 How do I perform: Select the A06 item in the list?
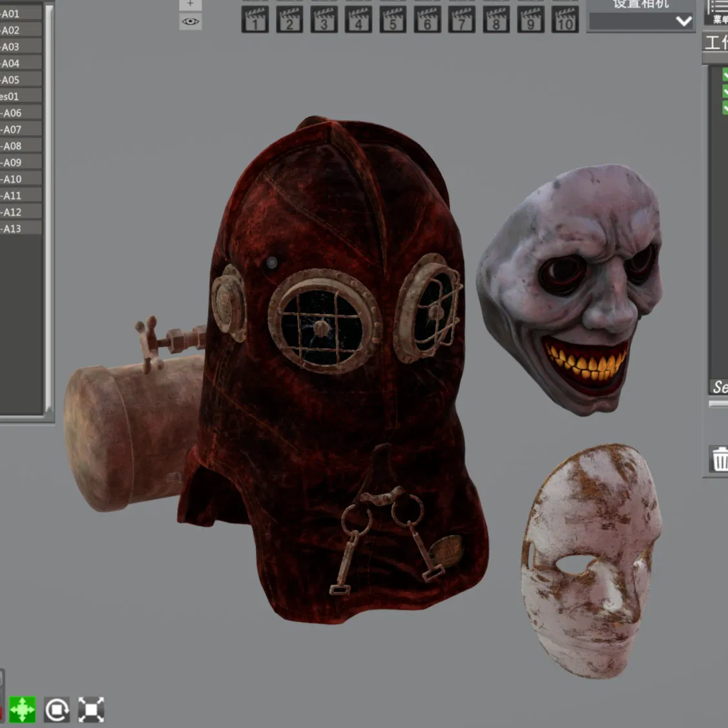coord(21,112)
